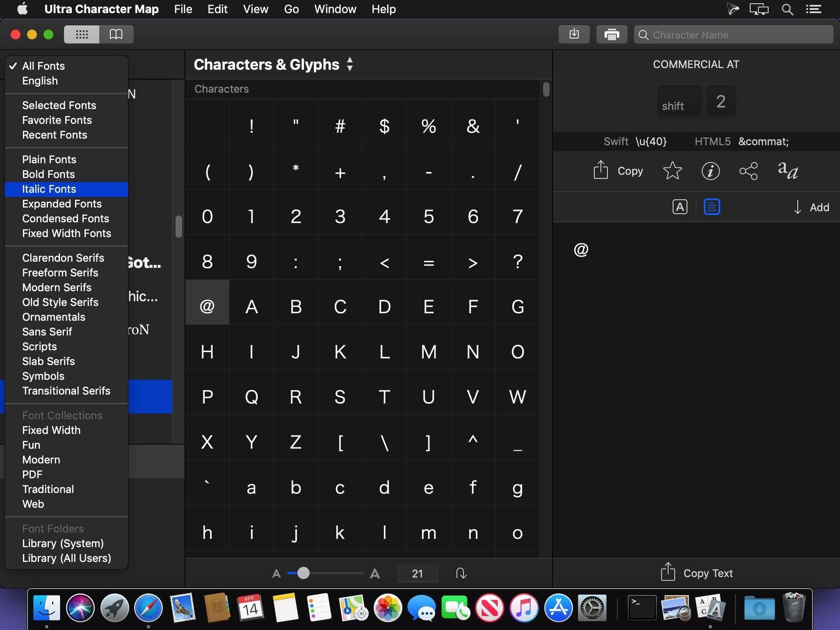Viewport: 840px width, 630px height.
Task: Click the Copy button for the character
Action: 619,171
